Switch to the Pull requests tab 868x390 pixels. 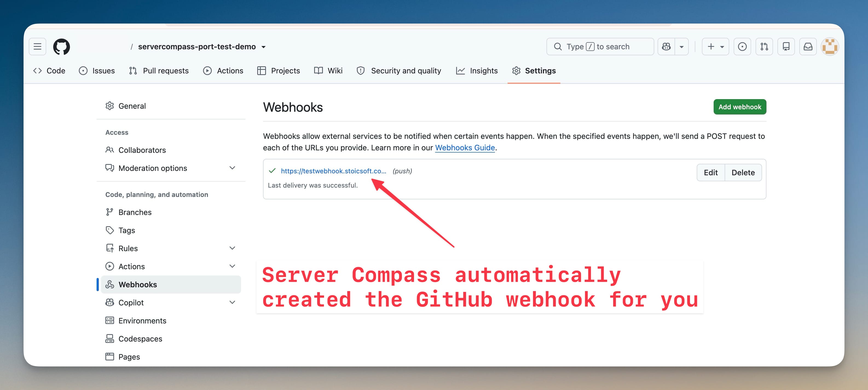159,70
